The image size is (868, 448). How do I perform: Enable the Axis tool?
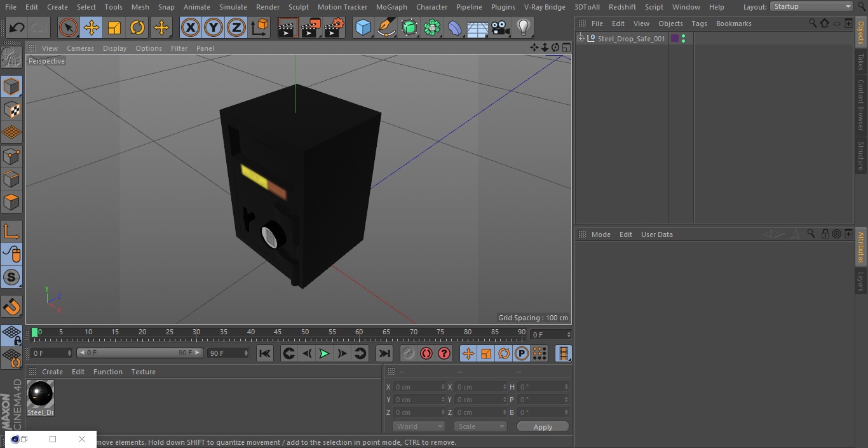tap(11, 231)
